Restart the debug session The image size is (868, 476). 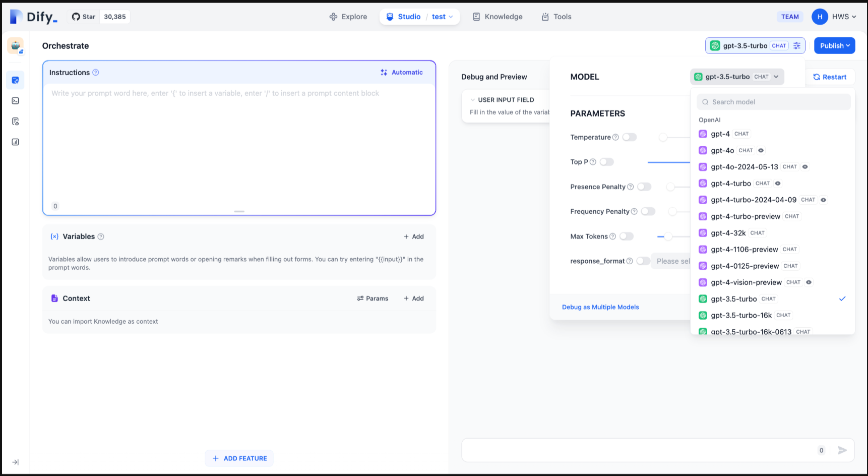click(830, 77)
